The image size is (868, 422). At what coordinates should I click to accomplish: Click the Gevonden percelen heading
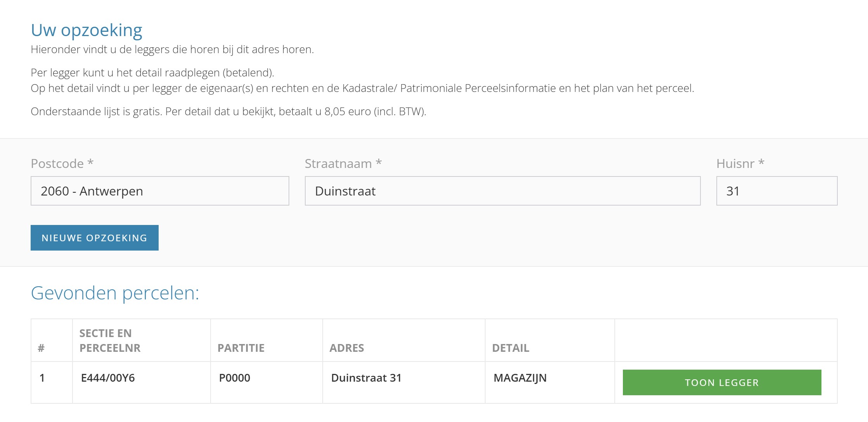pos(115,293)
